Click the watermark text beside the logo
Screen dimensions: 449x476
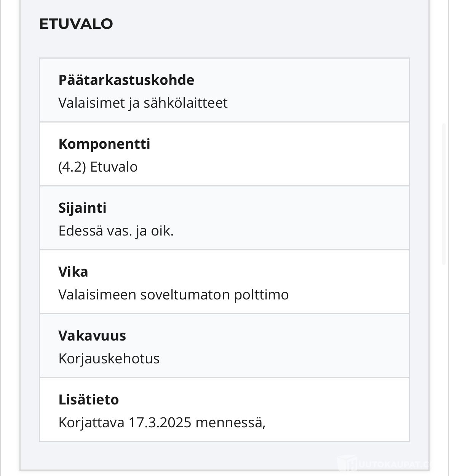tap(396, 465)
